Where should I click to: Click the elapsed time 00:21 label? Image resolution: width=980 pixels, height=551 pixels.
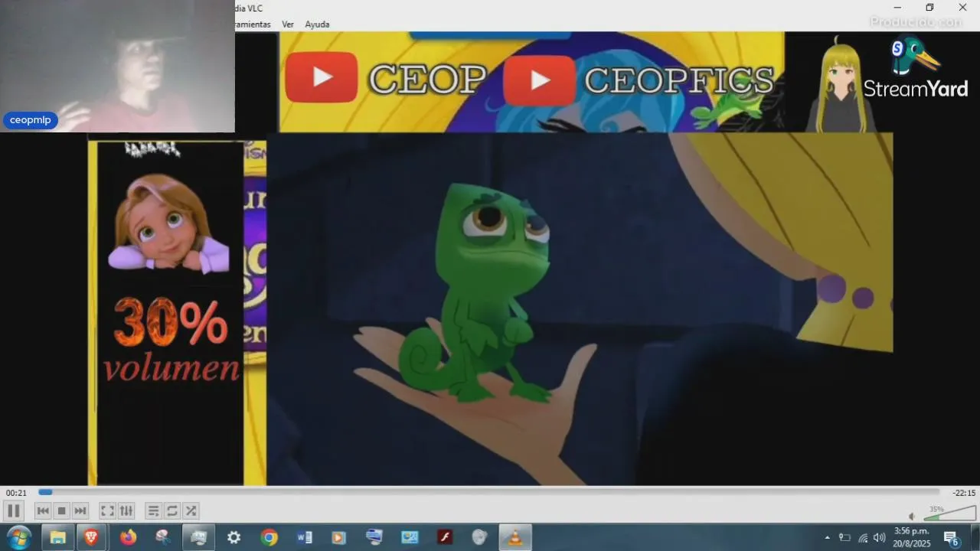(x=16, y=493)
